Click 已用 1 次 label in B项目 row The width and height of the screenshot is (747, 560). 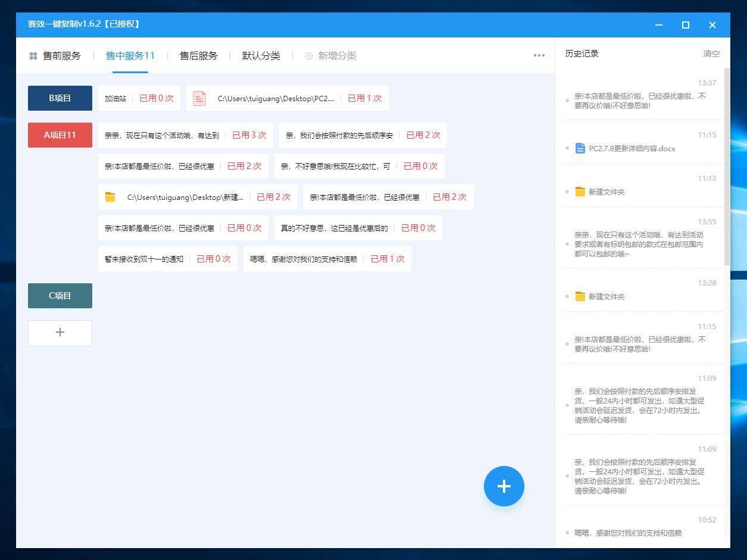tap(365, 98)
